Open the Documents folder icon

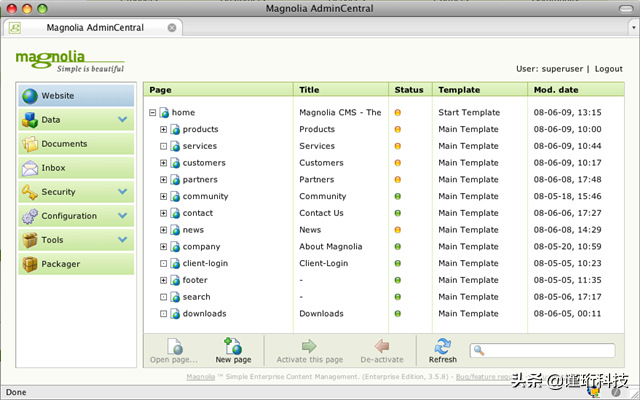30,144
